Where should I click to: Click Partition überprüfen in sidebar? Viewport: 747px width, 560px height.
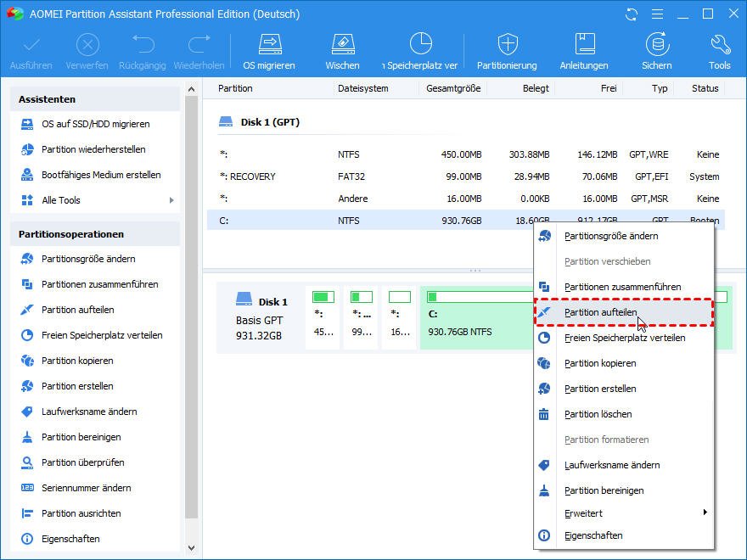[x=82, y=462]
